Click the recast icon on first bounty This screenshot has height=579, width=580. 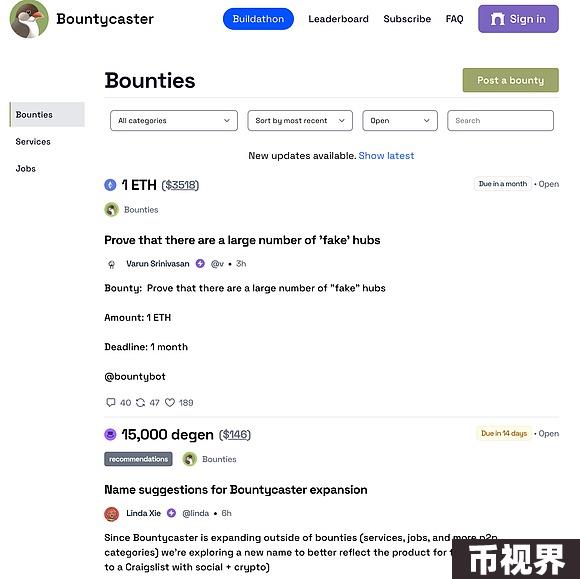click(x=140, y=403)
